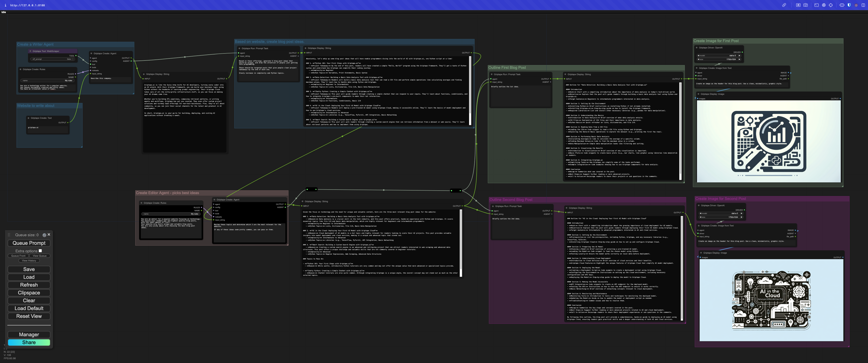Collapse the Griptape Tool: WebScraper node dot
868x363 pixels.
pyautogui.click(x=30, y=51)
